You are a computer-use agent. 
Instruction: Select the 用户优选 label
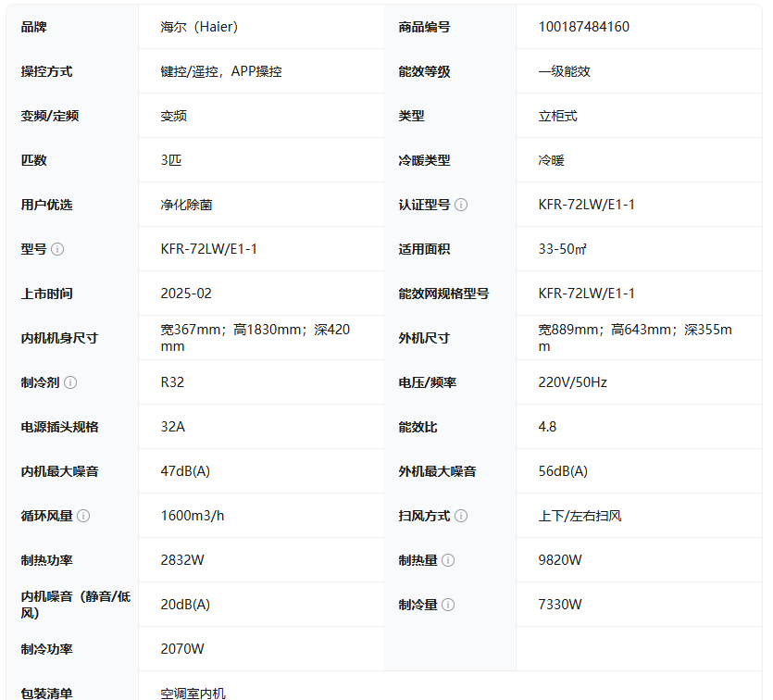click(x=46, y=205)
